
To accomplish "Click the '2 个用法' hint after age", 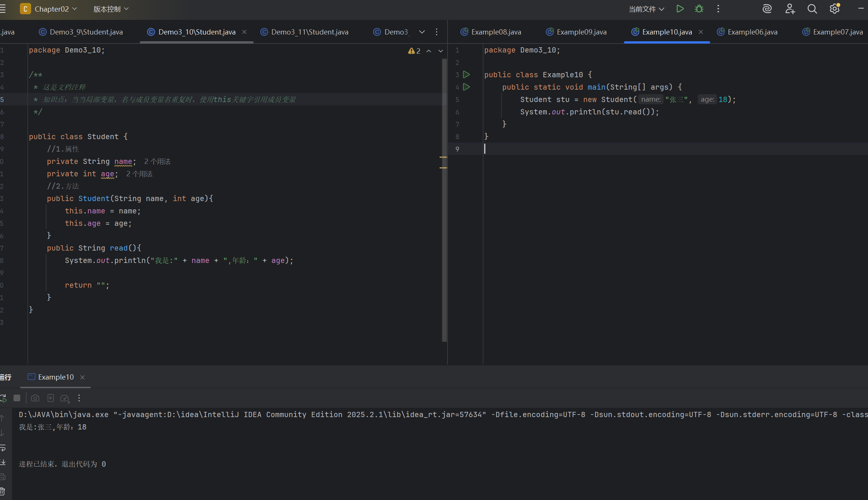I will coord(139,174).
